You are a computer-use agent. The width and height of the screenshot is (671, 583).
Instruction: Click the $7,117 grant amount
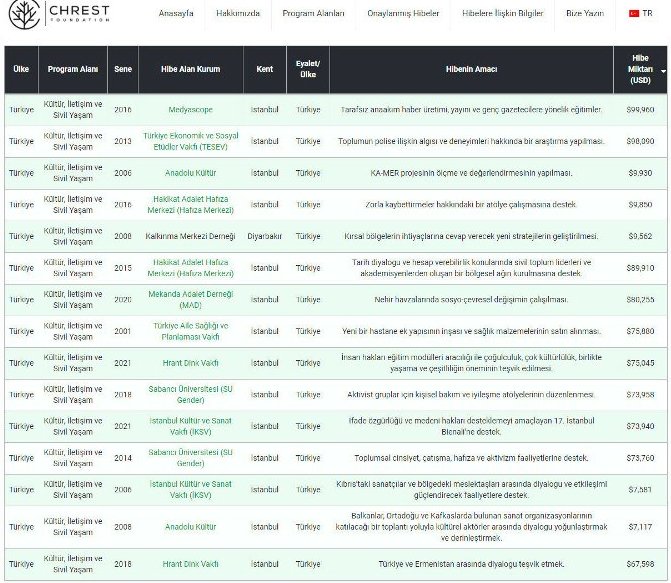pos(640,527)
